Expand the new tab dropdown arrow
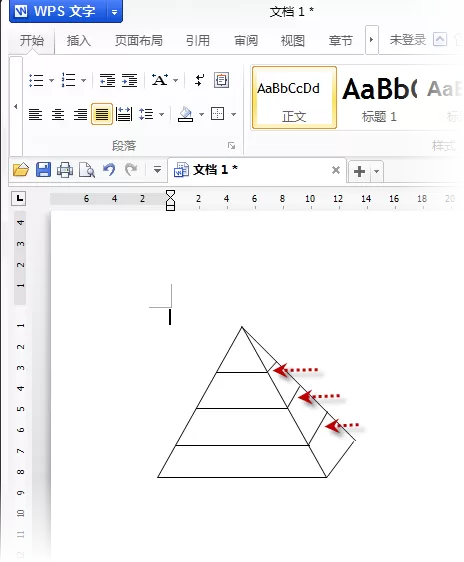The width and height of the screenshot is (464, 562). pos(377,171)
